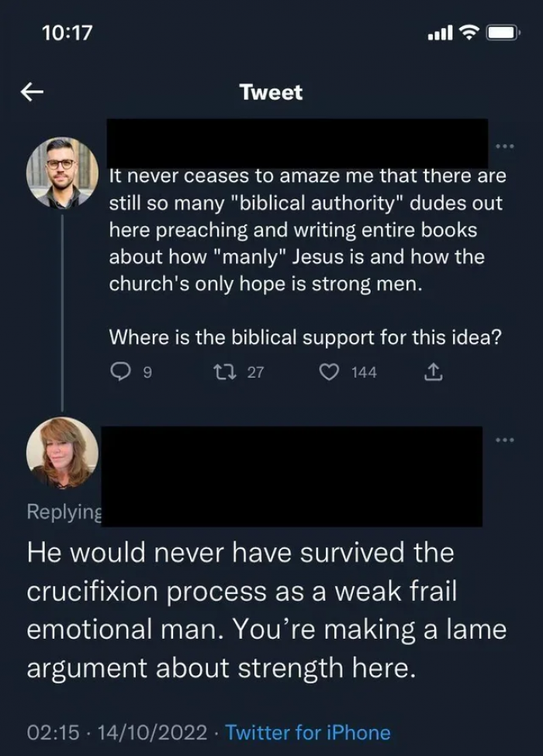
Task: Open the reply icon on the first tweet
Action: click(x=120, y=373)
